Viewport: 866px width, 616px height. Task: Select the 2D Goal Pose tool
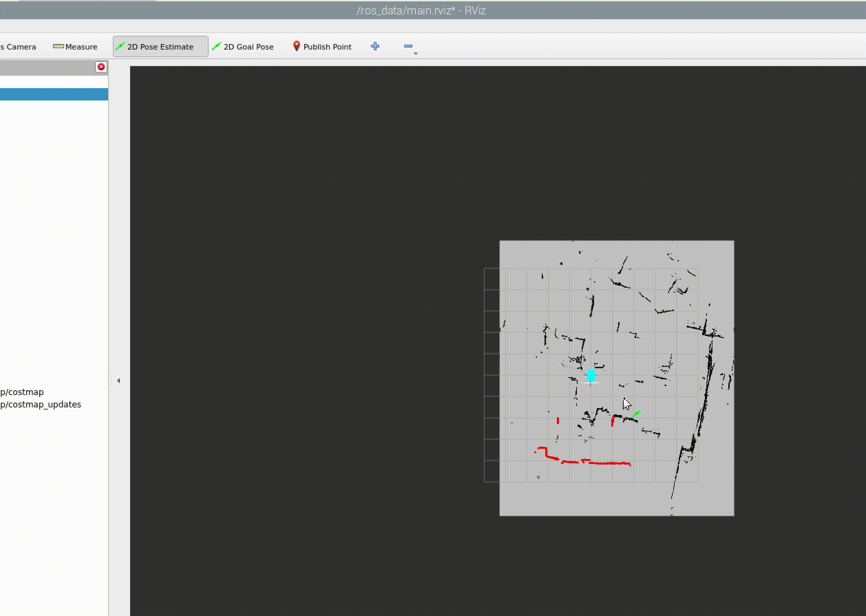[x=243, y=47]
